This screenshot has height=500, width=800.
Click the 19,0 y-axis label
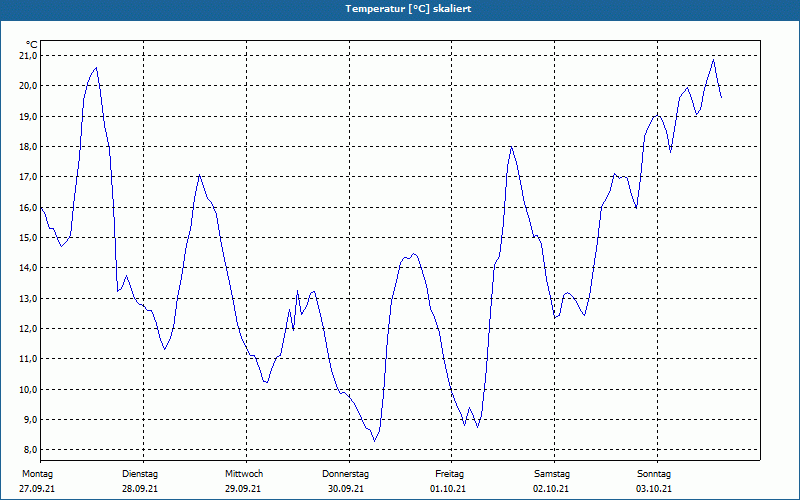(28, 116)
